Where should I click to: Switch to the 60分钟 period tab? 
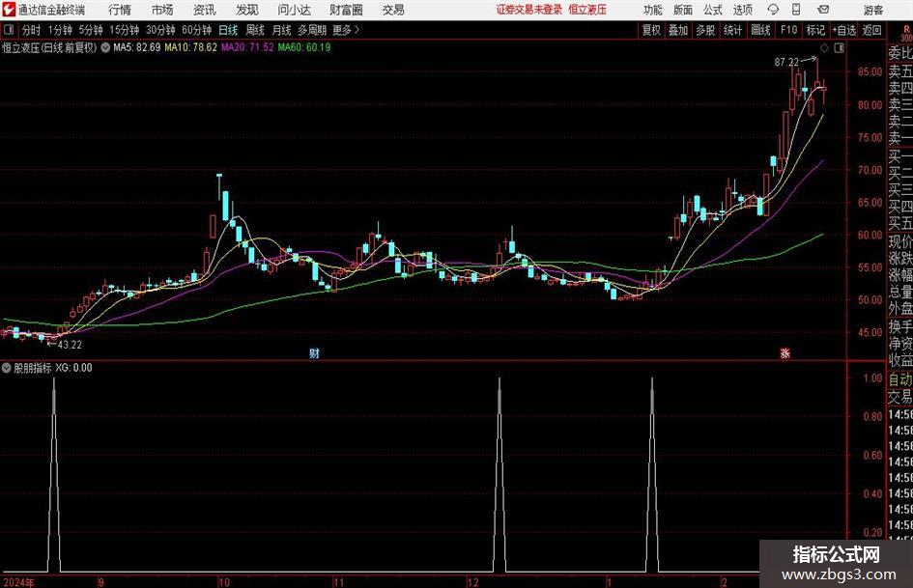pos(196,30)
